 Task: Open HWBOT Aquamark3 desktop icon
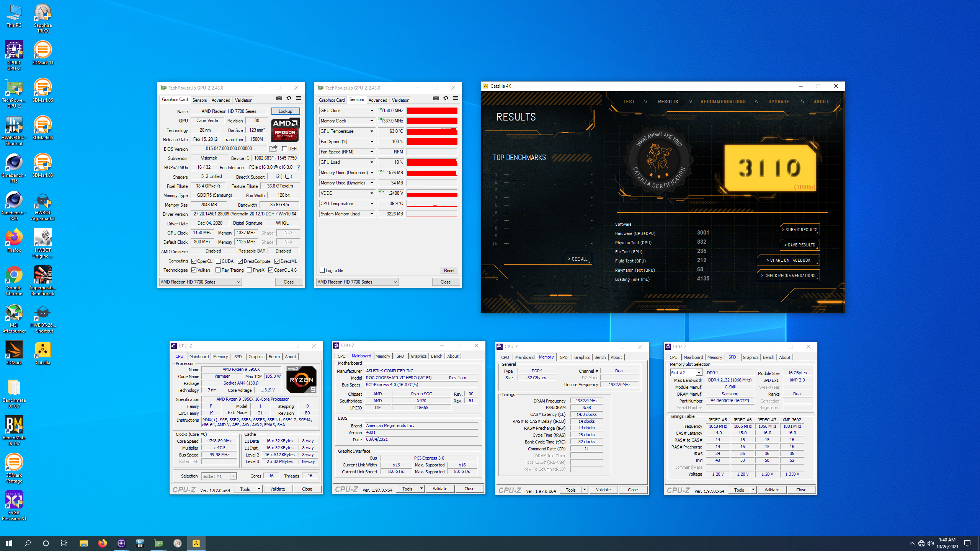pyautogui.click(x=42, y=206)
